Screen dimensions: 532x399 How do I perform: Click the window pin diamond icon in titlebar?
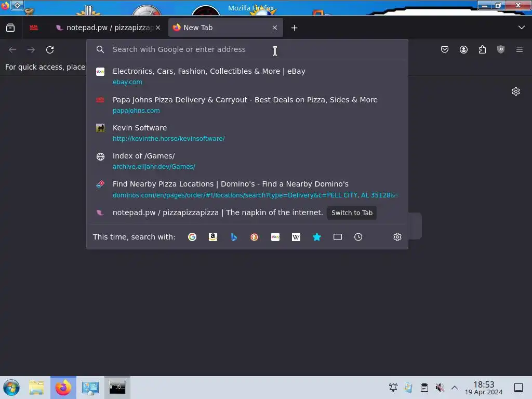(17, 5)
